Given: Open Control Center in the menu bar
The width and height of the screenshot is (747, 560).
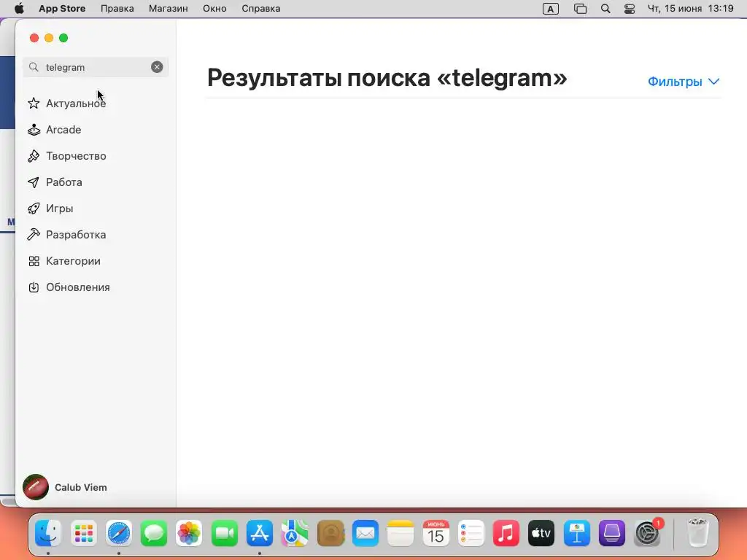Looking at the screenshot, I should [630, 9].
